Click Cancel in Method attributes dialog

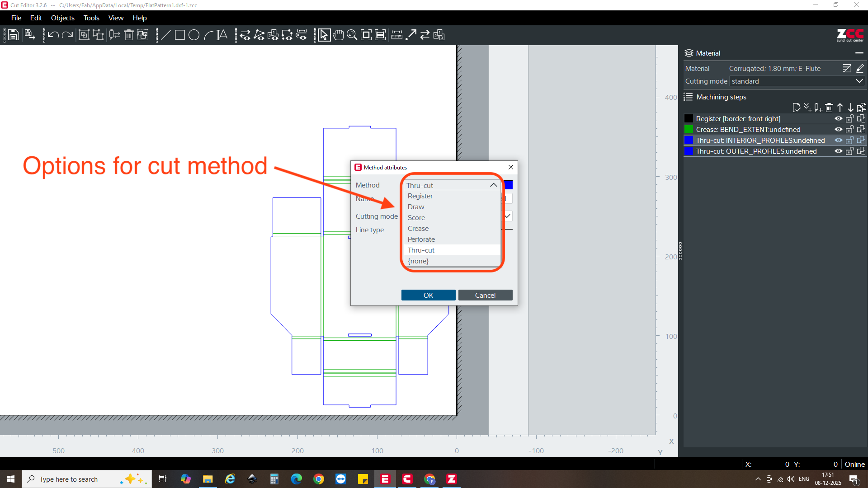click(485, 295)
